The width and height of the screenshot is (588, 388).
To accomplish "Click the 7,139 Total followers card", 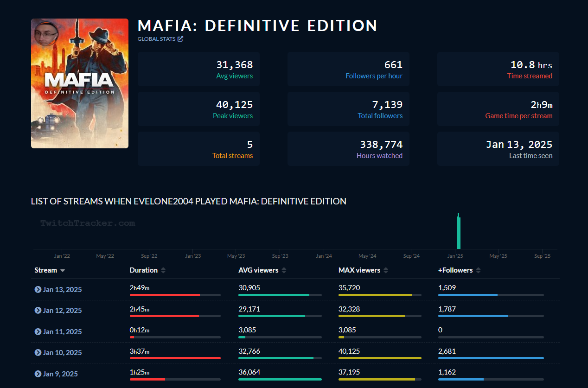I will point(348,109).
